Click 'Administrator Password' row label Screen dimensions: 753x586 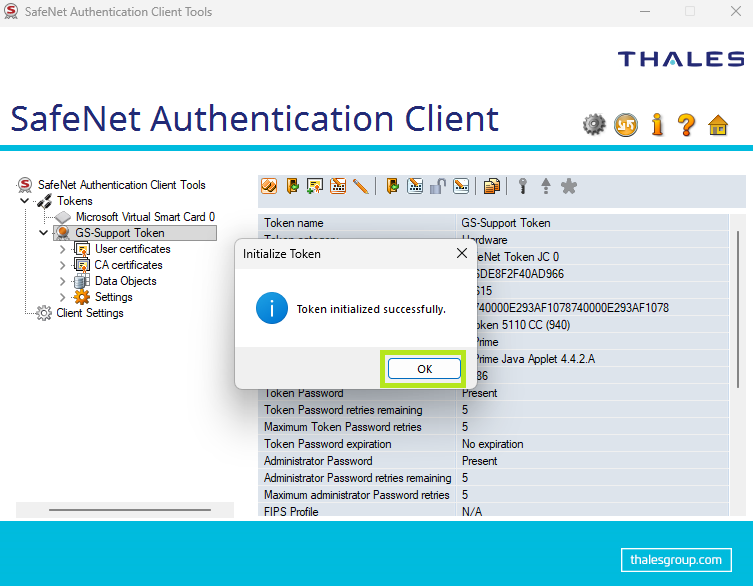click(356, 461)
